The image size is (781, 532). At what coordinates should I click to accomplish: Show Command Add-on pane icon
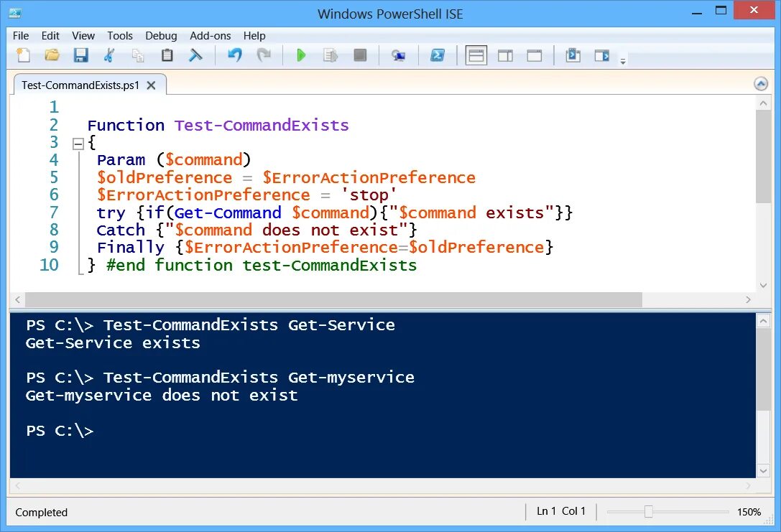[601, 55]
